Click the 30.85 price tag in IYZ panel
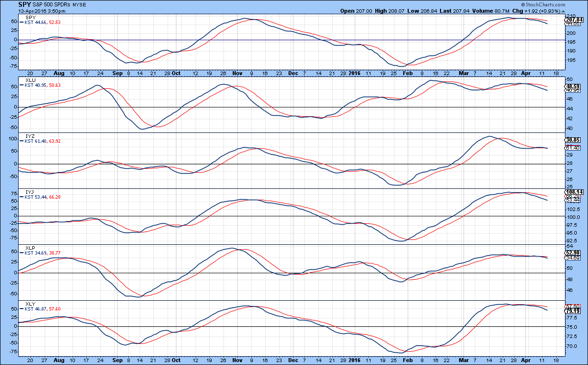 (573, 141)
